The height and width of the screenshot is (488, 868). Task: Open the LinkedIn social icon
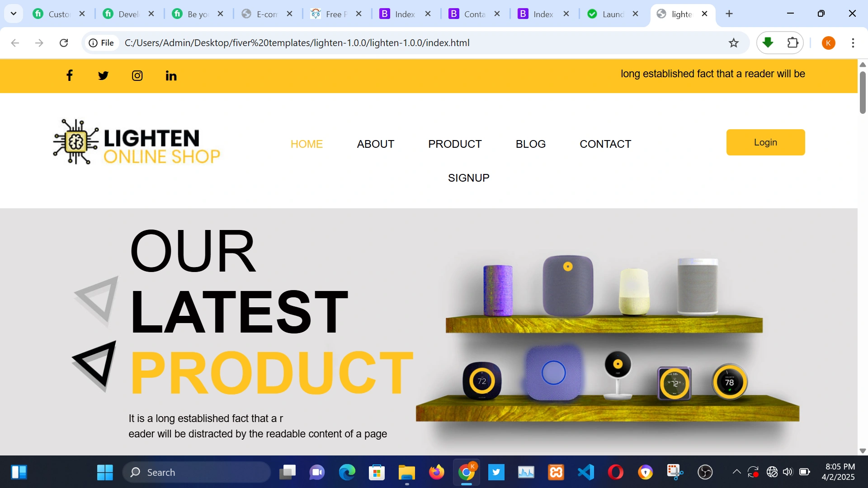point(171,75)
